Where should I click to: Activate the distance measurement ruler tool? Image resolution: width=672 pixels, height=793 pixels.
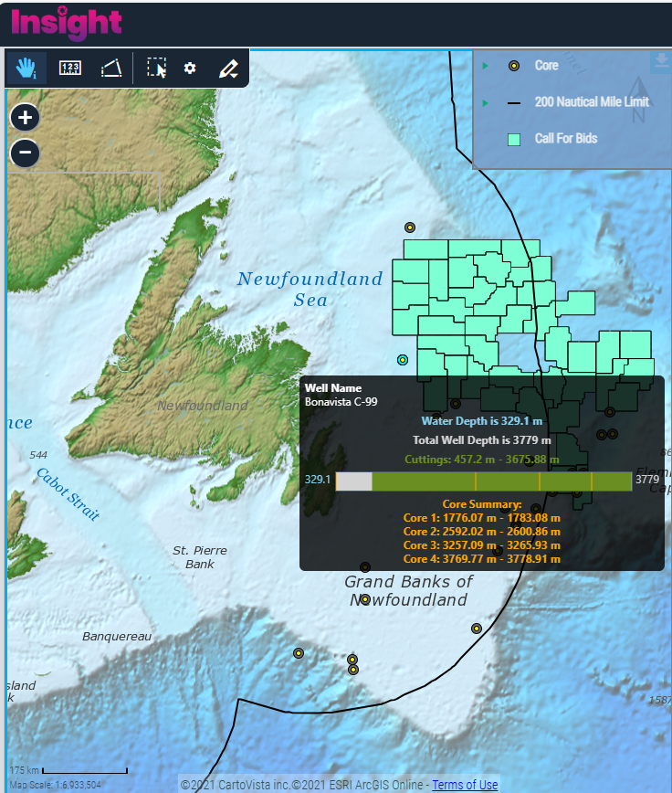pos(70,68)
